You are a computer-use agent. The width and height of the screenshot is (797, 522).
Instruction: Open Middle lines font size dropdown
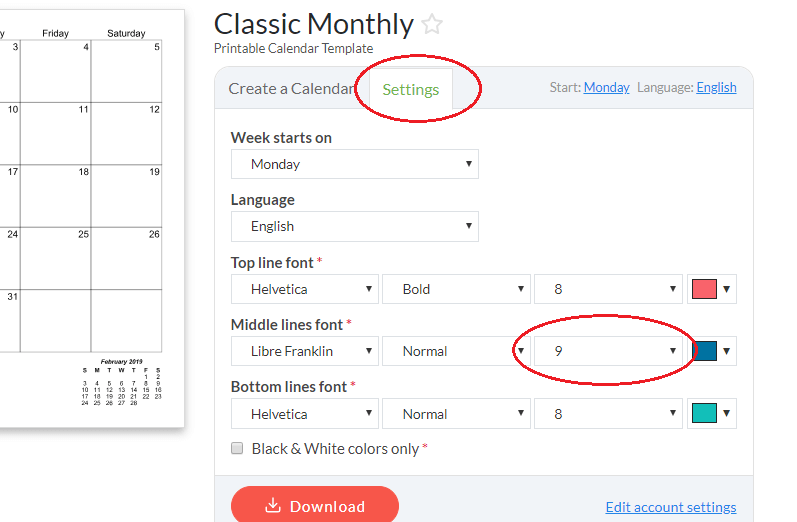tap(608, 351)
